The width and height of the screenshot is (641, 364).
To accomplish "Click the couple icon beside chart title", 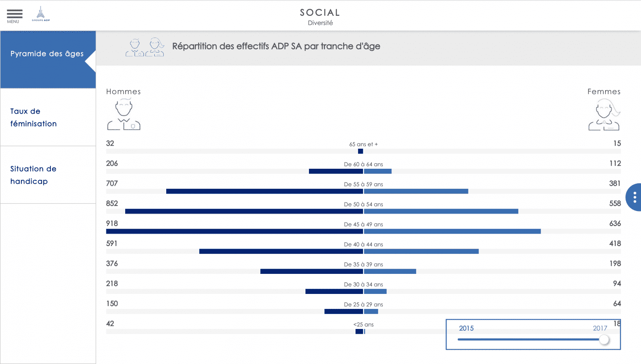I will tap(145, 47).
